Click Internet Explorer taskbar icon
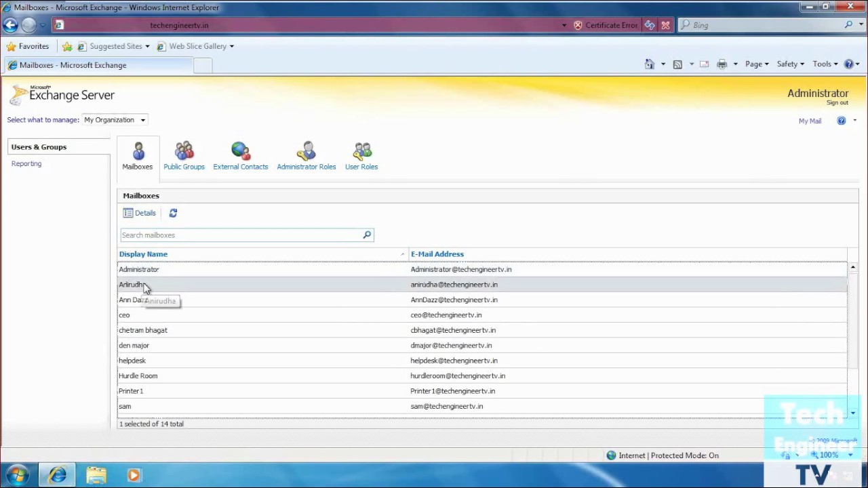Viewport: 868px width, 488px height. pyautogui.click(x=58, y=475)
